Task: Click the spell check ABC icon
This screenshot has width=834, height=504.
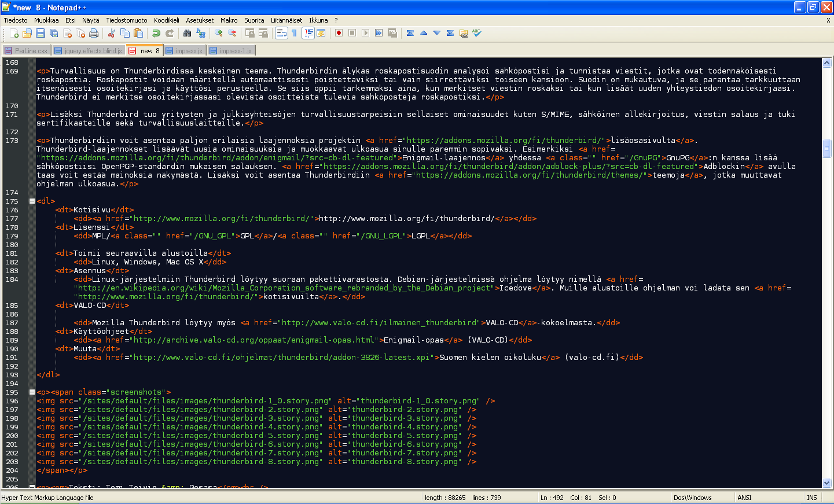Action: pyautogui.click(x=477, y=33)
